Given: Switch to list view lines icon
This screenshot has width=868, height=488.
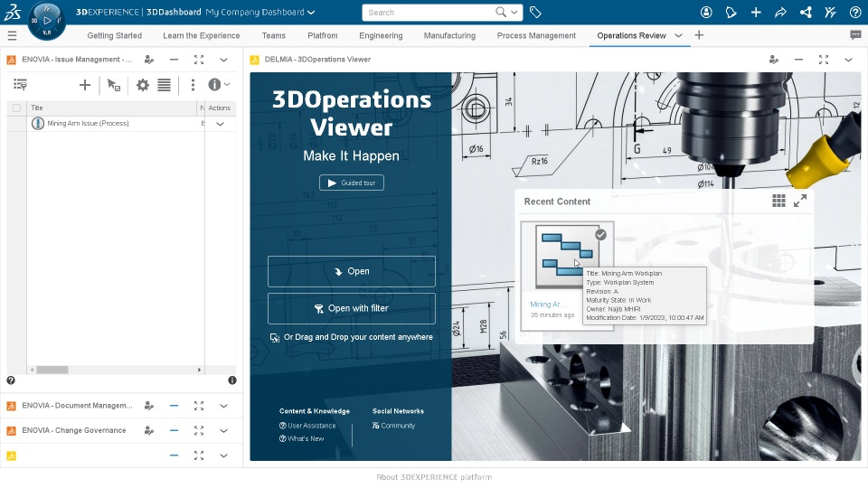Looking at the screenshot, I should tap(164, 85).
